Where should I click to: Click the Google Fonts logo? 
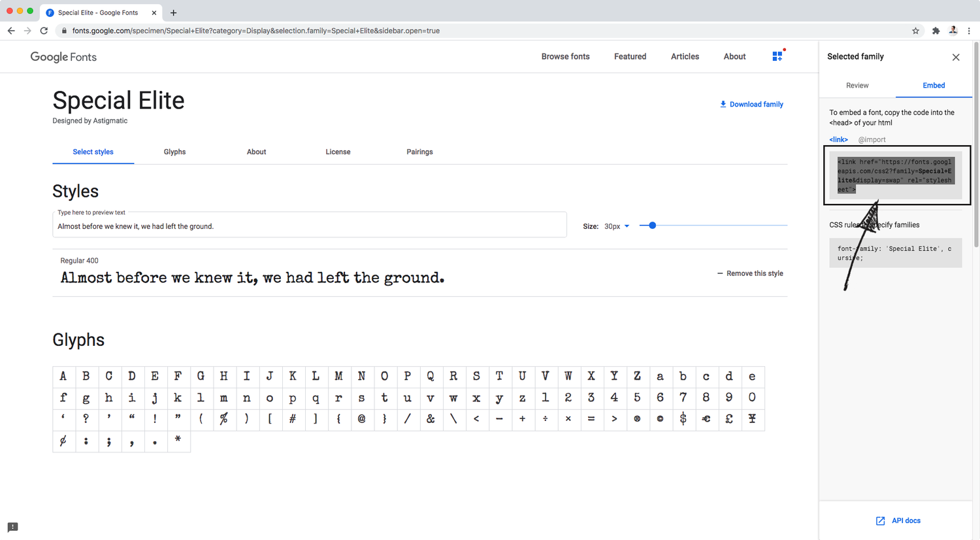click(63, 57)
